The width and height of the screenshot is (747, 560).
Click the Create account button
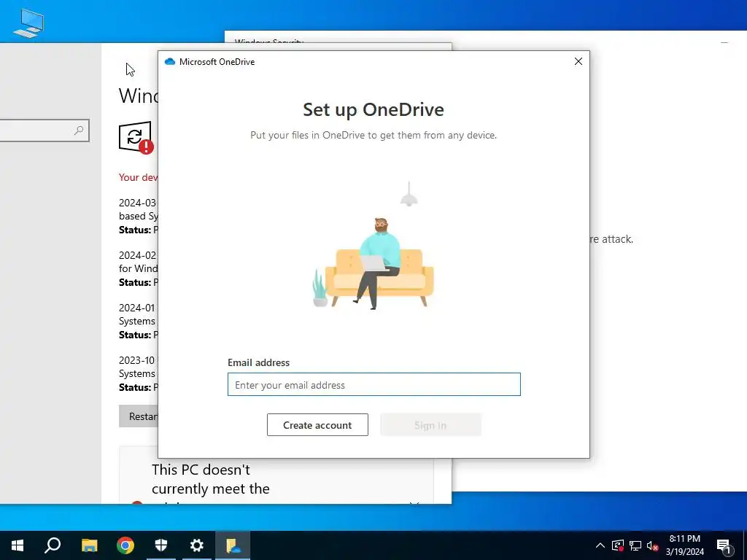coord(317,425)
